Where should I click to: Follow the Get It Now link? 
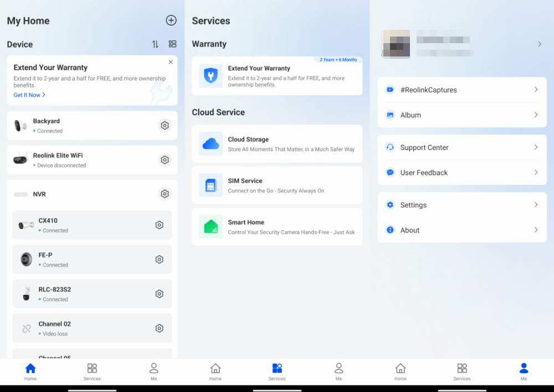click(x=29, y=95)
